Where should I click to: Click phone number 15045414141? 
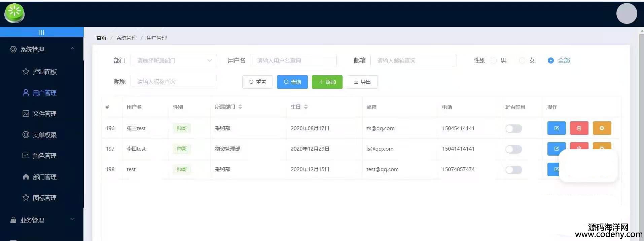pyautogui.click(x=458, y=128)
